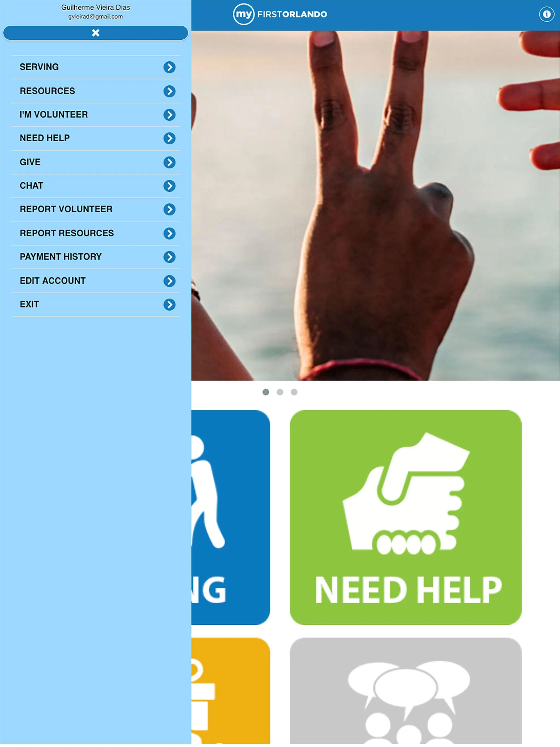The image size is (560, 747).
Task: Click the Give menu arrow icon
Action: point(170,162)
